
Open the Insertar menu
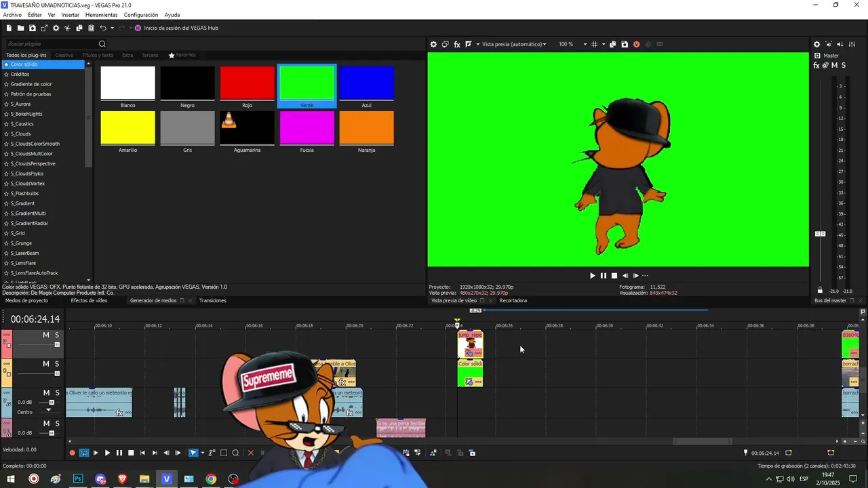tap(70, 15)
